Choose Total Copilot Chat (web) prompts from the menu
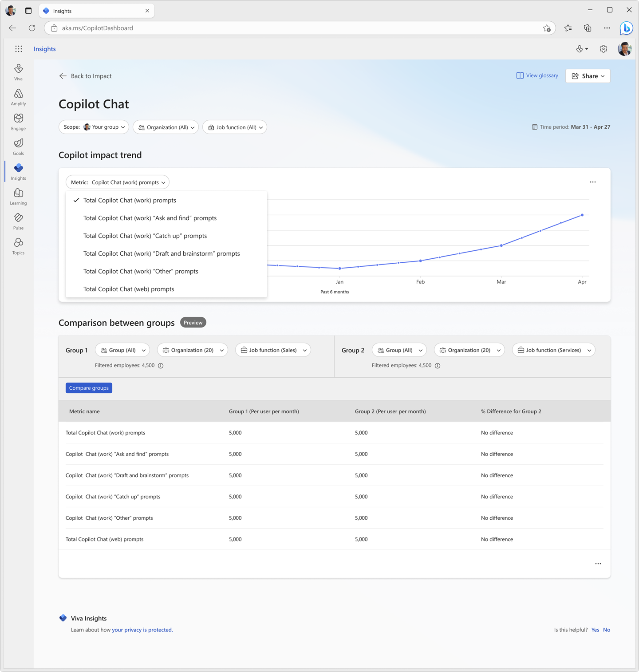Viewport: 639px width, 672px height. tap(128, 289)
